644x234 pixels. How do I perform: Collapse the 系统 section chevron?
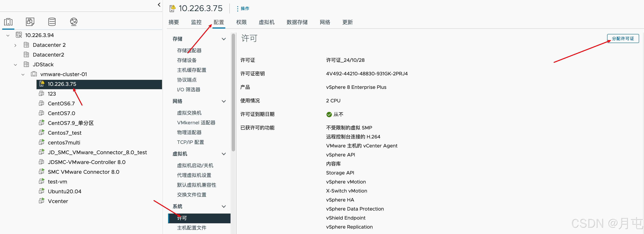pos(224,206)
